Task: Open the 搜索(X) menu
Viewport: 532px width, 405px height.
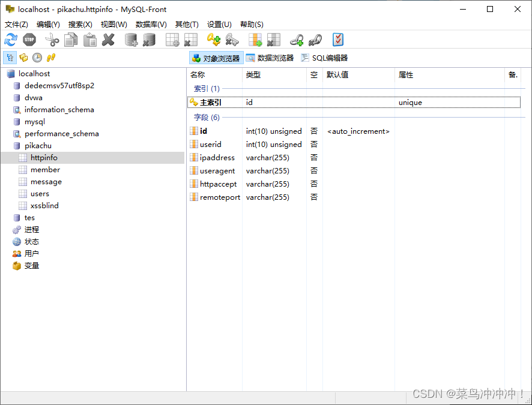Action: pyautogui.click(x=80, y=25)
